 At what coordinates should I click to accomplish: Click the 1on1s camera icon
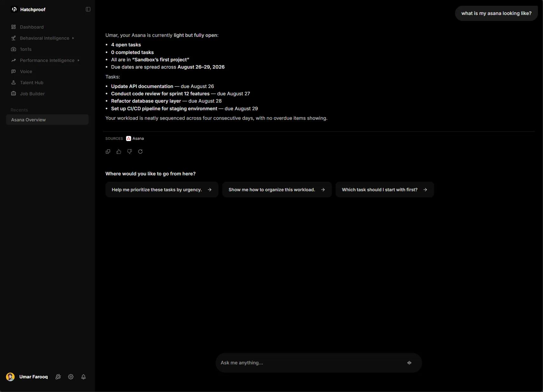tap(13, 49)
